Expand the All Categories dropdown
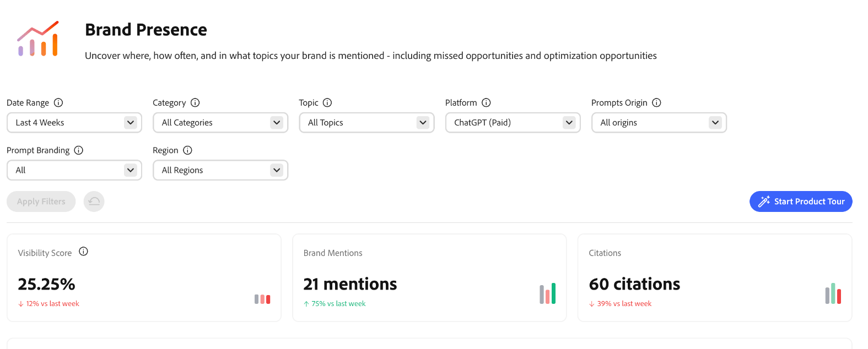 (220, 123)
